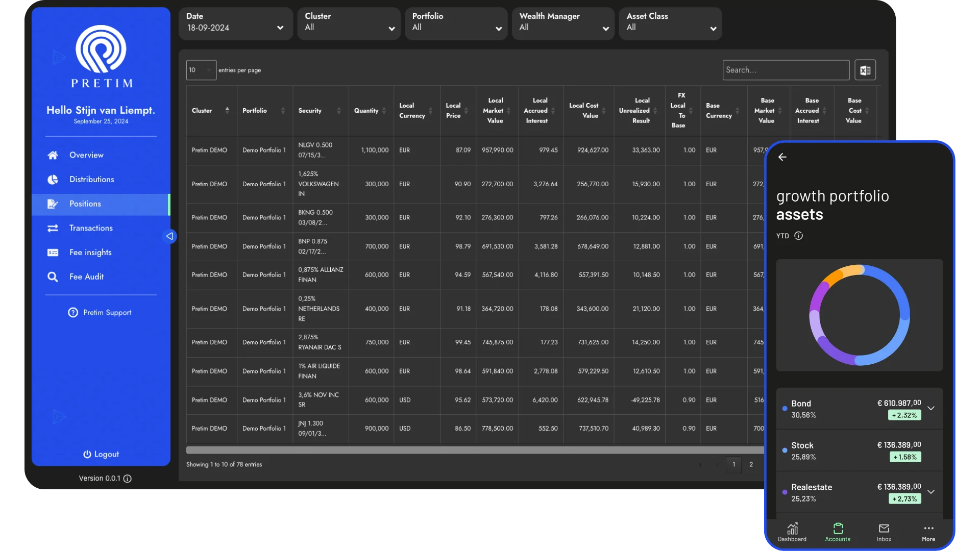980x551 pixels.
Task: Go to page 2 of the table
Action: [751, 464]
